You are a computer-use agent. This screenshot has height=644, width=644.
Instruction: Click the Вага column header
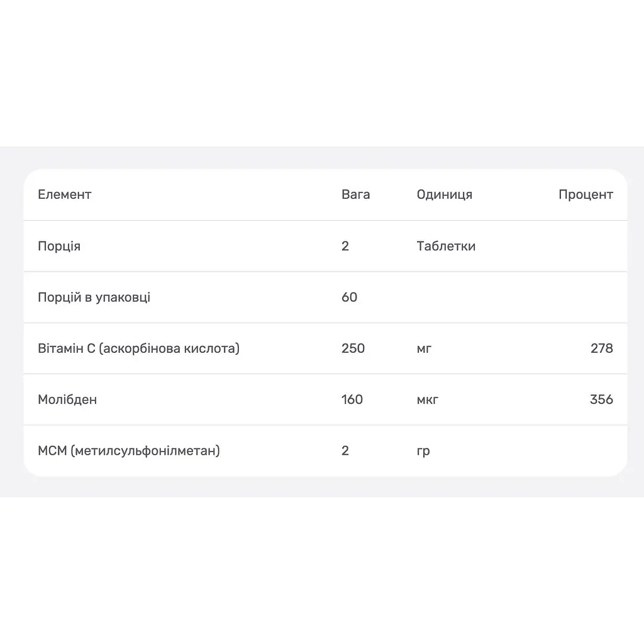pyautogui.click(x=356, y=194)
